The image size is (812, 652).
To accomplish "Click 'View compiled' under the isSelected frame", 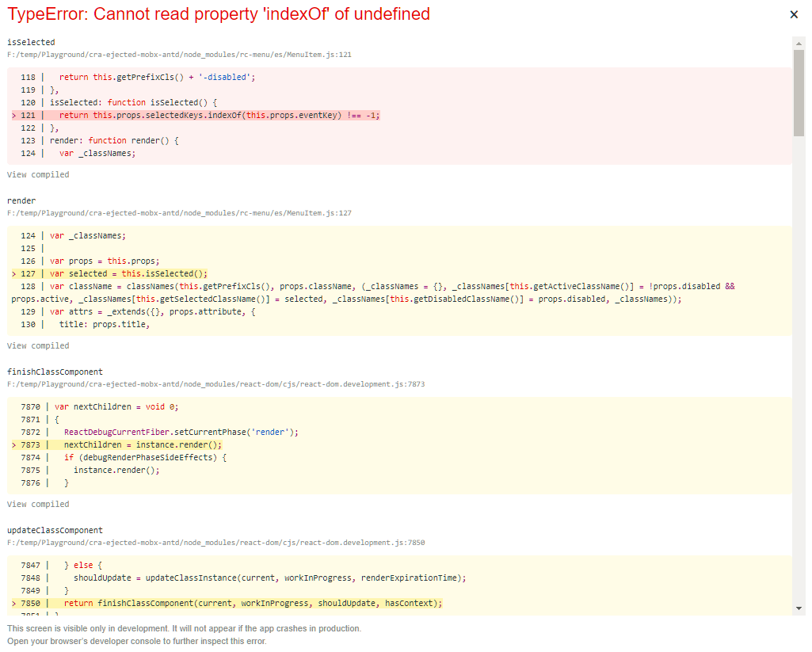I will (x=37, y=174).
